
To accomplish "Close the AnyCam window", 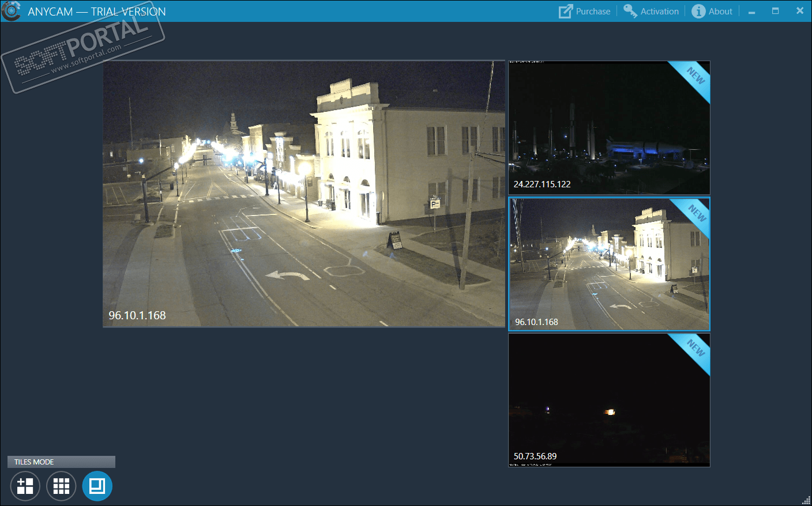I will pos(800,11).
